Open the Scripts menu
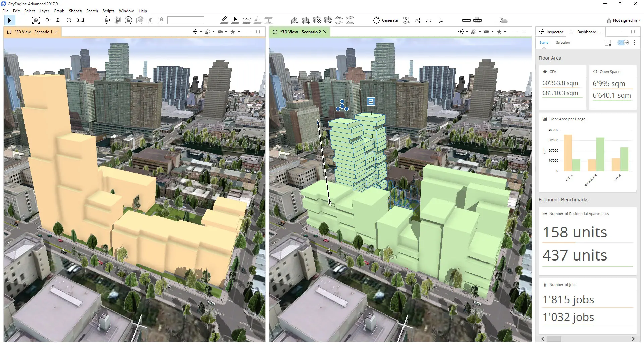This screenshot has height=346, width=644. point(108,11)
